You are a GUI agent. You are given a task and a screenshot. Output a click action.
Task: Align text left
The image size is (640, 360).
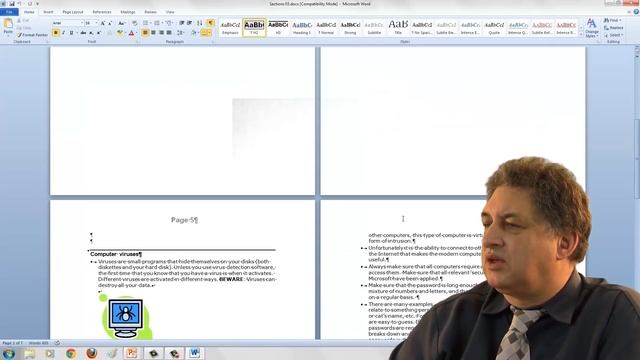point(145,33)
